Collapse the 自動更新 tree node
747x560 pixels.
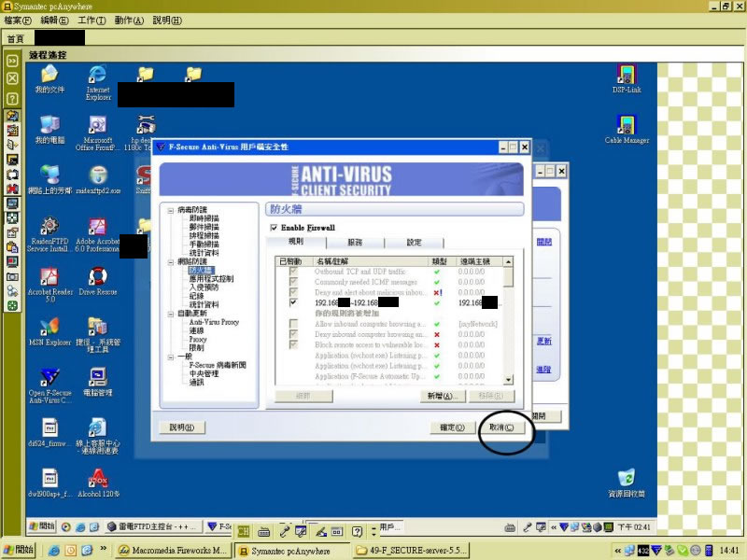pyautogui.click(x=171, y=314)
